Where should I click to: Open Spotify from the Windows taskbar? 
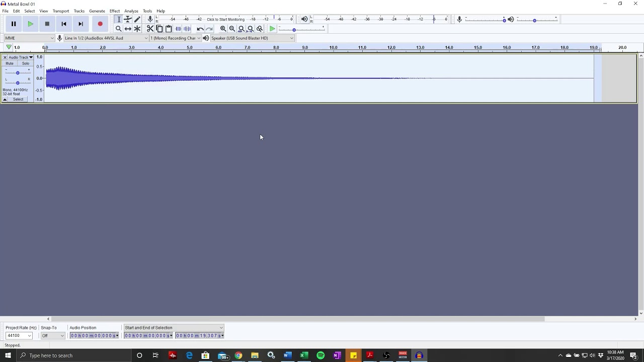[x=320, y=355]
